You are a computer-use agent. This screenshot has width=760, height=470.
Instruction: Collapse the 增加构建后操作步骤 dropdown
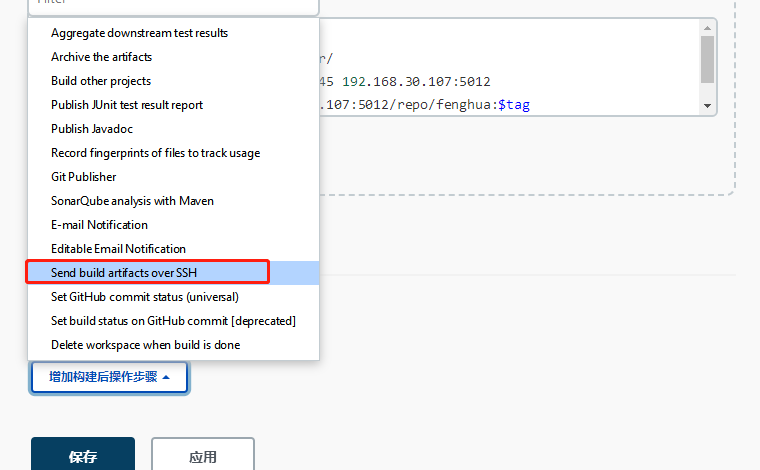109,377
